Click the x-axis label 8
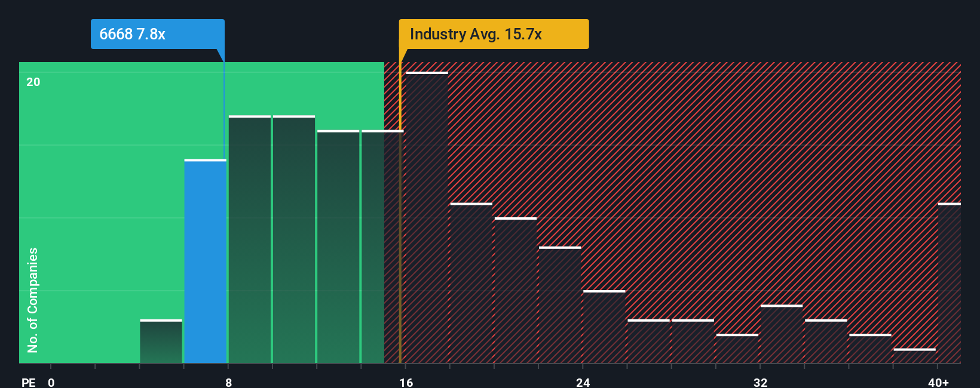This screenshot has height=388, width=980. point(228,382)
